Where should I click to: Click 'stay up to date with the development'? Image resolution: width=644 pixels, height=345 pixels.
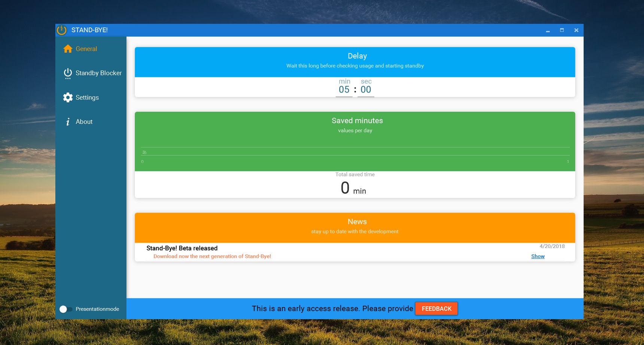pos(355,231)
